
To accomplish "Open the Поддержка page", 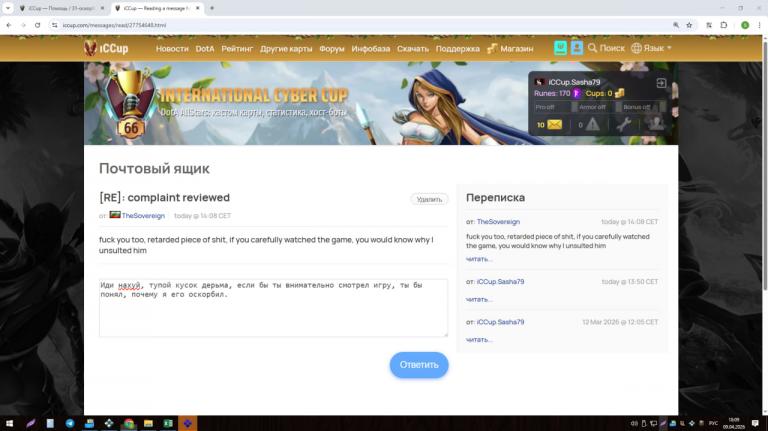I will pos(457,48).
